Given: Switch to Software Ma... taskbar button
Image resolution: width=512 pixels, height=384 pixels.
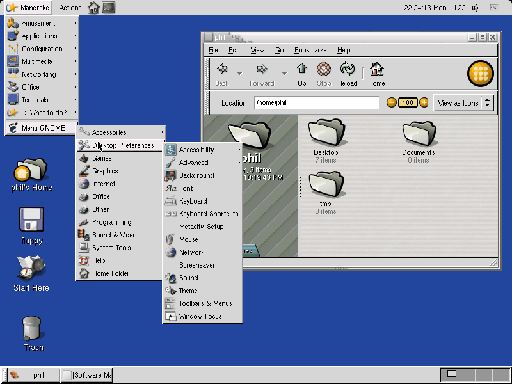Looking at the screenshot, I should click(87, 375).
